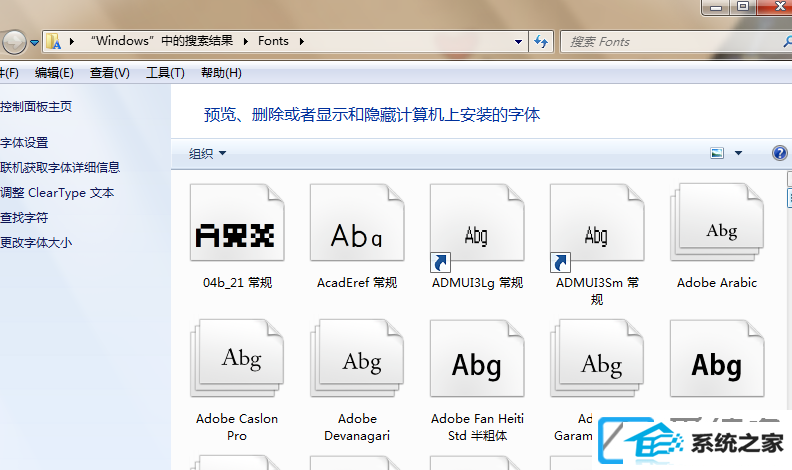Viewport: 792px width, 470px height.
Task: Open the Adobe Devanagari font icon
Action: coord(357,358)
